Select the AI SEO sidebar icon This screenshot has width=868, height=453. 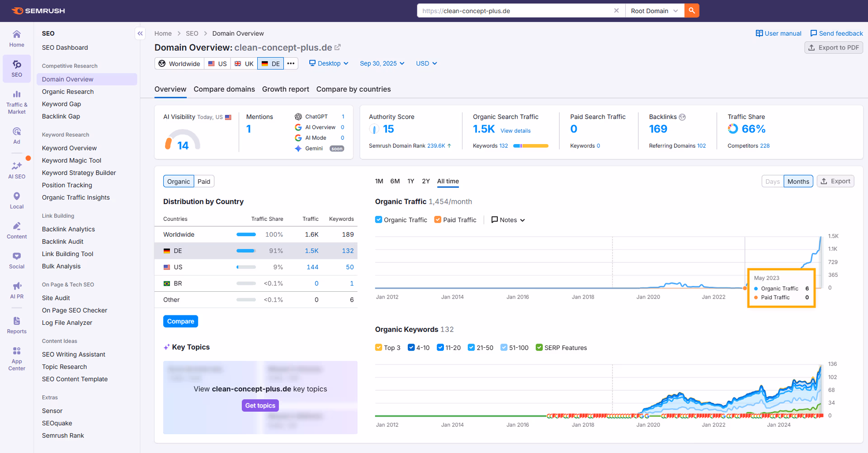(x=17, y=169)
